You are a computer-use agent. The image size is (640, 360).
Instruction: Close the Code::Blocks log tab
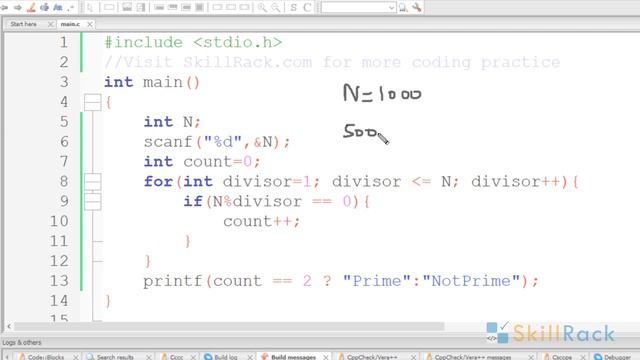point(76,357)
